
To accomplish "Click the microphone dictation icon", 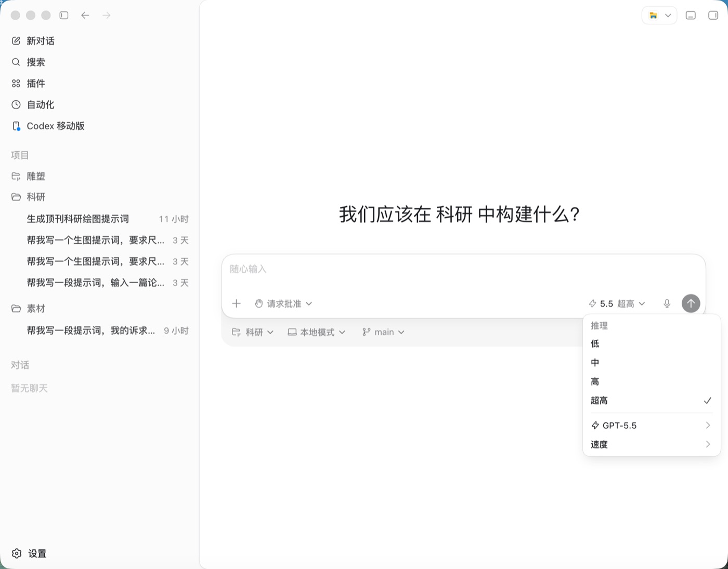I will (x=667, y=303).
